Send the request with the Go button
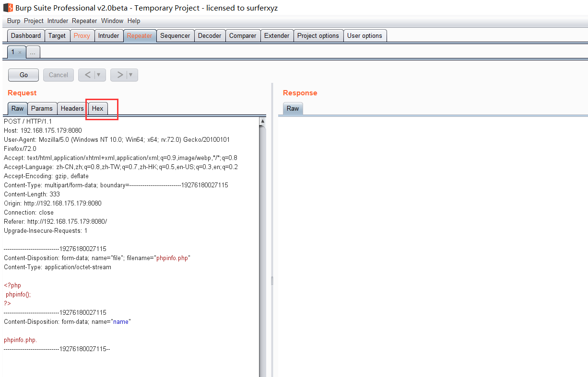The width and height of the screenshot is (588, 377). pyautogui.click(x=24, y=75)
